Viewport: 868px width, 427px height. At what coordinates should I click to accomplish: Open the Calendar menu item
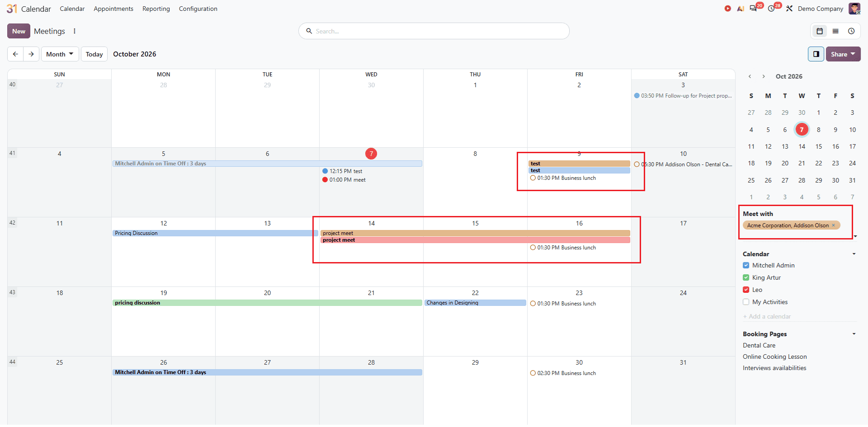point(72,9)
